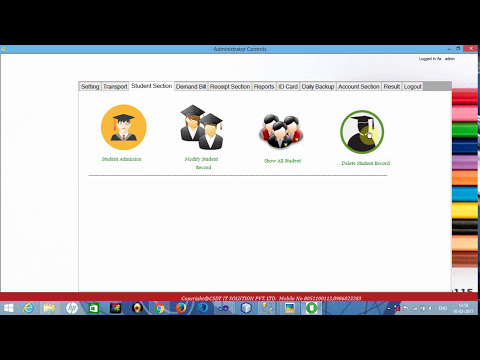This screenshot has height=360, width=480.
Task: Launch Google Chrome from the taskbar
Action: 159,308
